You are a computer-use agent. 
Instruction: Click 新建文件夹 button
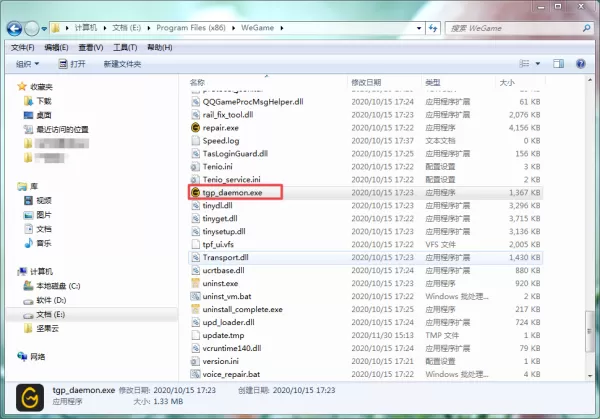[x=122, y=64]
